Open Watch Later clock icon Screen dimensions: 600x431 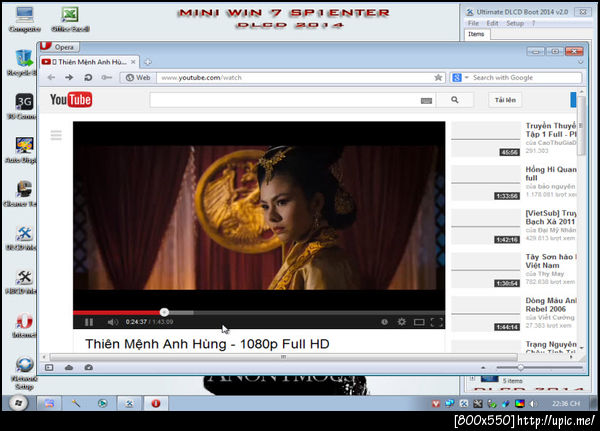(385, 322)
